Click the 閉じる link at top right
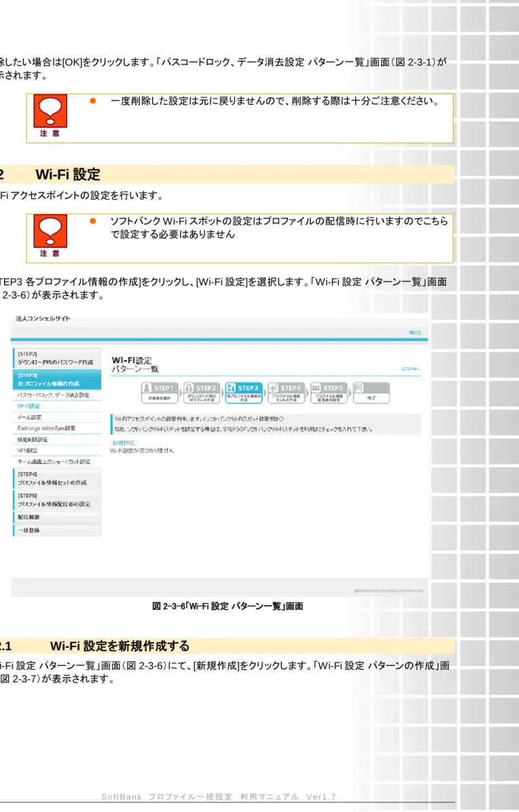519x812 pixels. pos(415,333)
